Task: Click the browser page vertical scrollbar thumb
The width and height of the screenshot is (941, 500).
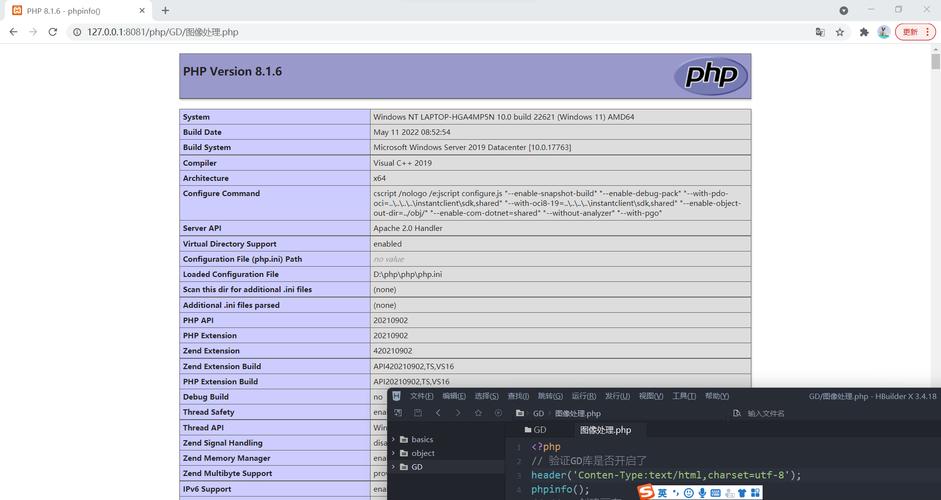Action: (x=935, y=61)
